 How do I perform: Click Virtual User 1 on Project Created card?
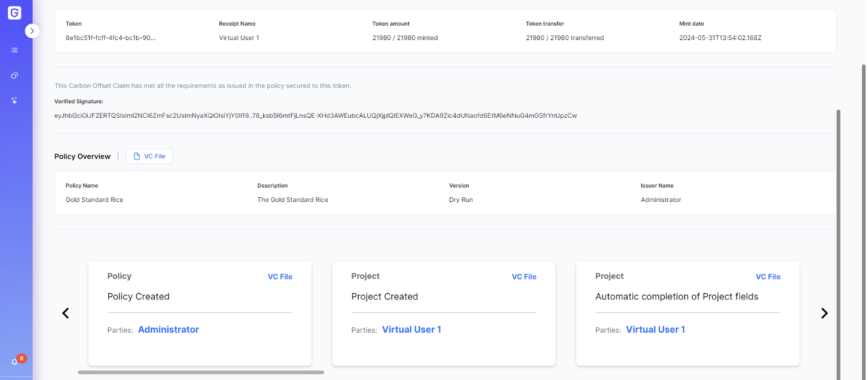pos(411,330)
